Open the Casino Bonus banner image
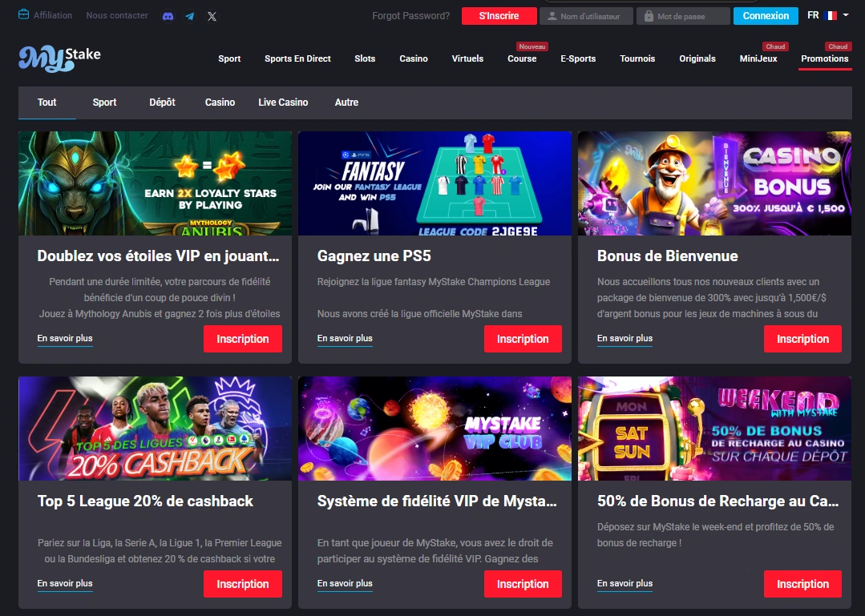The width and height of the screenshot is (865, 616). point(714,183)
